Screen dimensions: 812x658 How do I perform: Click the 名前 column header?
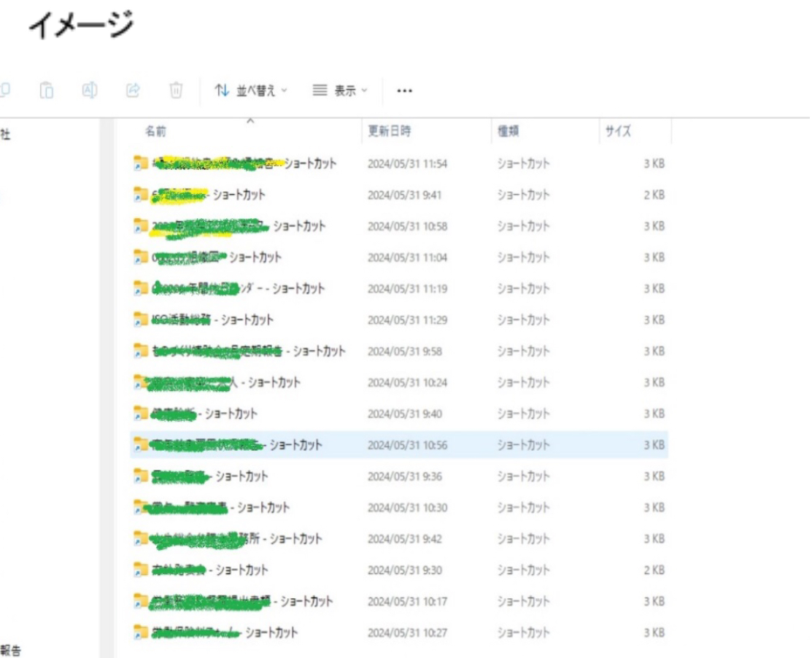point(155,132)
